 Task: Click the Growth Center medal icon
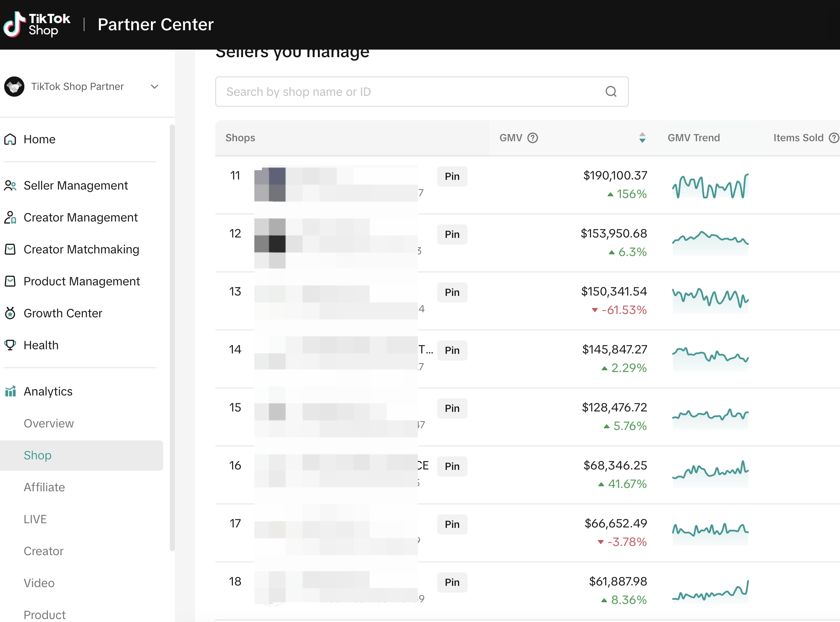tap(10, 313)
